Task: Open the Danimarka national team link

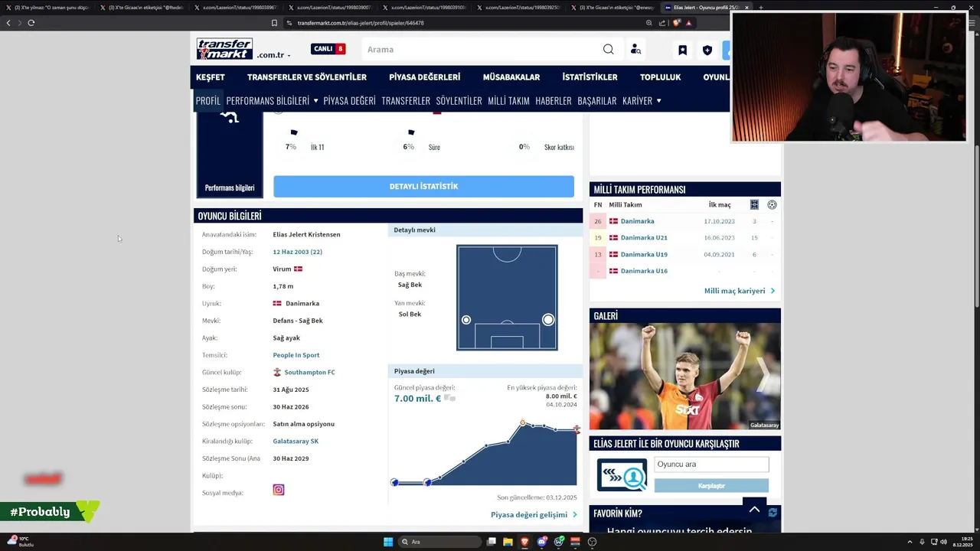Action: 637,221
